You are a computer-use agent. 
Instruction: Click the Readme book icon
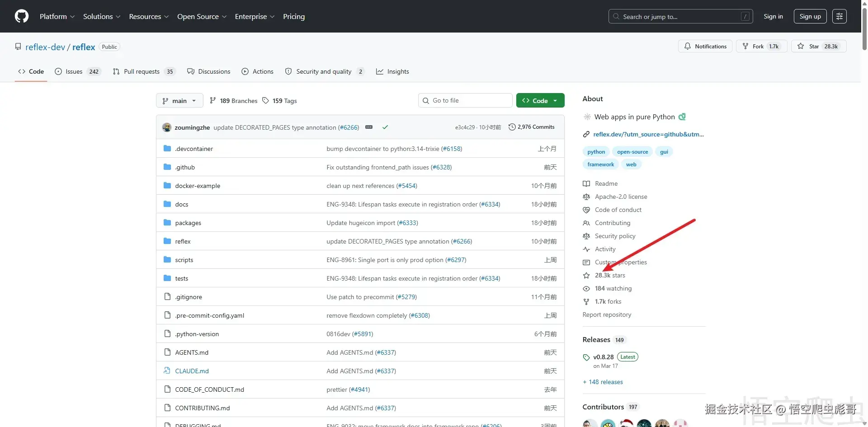pos(586,183)
